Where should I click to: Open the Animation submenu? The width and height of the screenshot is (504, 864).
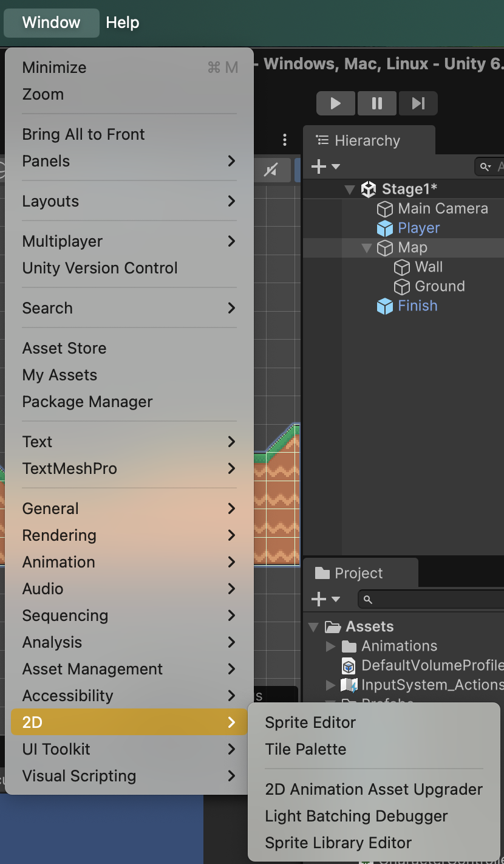[x=129, y=562]
